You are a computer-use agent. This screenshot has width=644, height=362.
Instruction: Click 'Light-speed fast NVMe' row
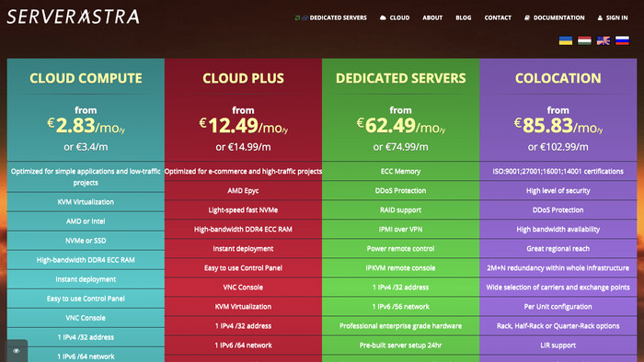tap(243, 209)
